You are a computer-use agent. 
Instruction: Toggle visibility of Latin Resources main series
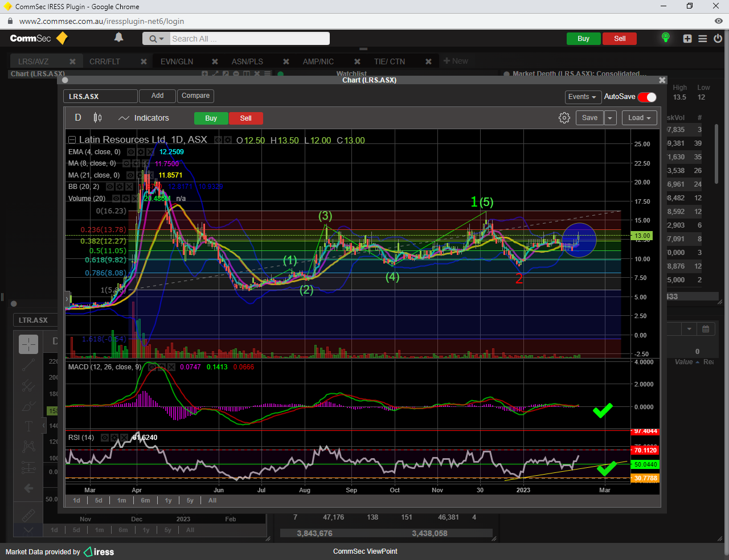point(218,140)
